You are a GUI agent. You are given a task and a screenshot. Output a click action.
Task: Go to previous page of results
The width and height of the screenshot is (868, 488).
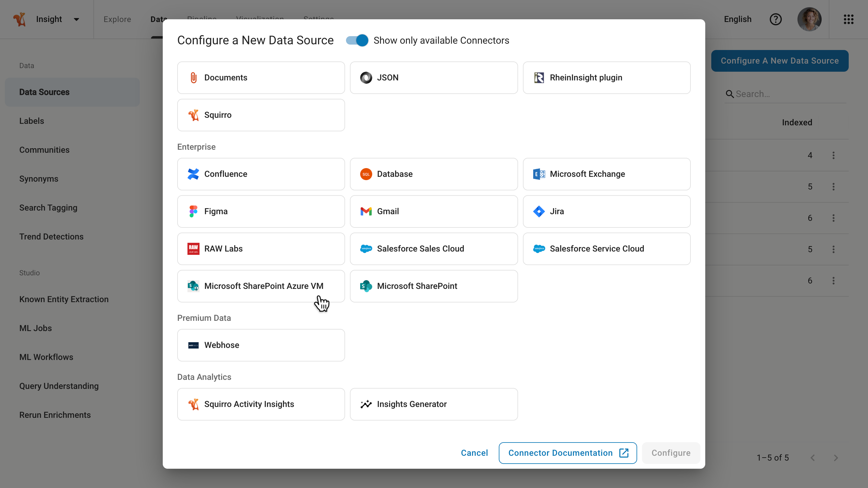tap(813, 458)
